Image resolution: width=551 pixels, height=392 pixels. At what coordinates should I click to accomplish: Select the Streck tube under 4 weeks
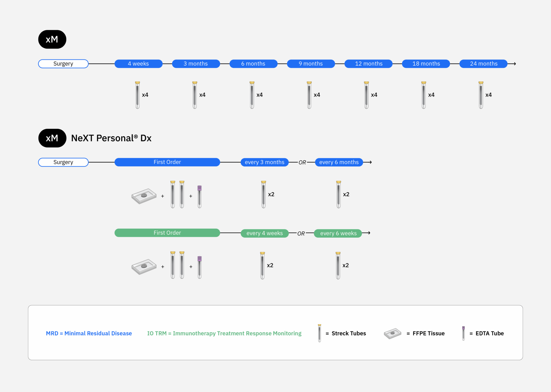coord(137,95)
